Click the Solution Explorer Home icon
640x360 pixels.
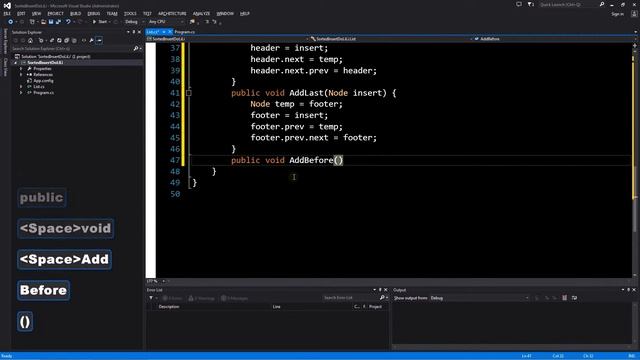coord(30,40)
